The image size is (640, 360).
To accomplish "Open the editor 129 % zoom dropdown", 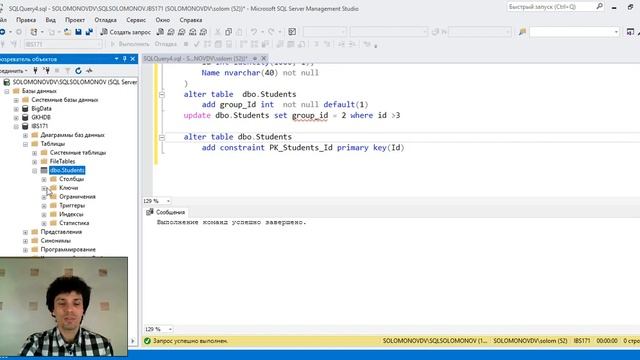I will pos(169,201).
